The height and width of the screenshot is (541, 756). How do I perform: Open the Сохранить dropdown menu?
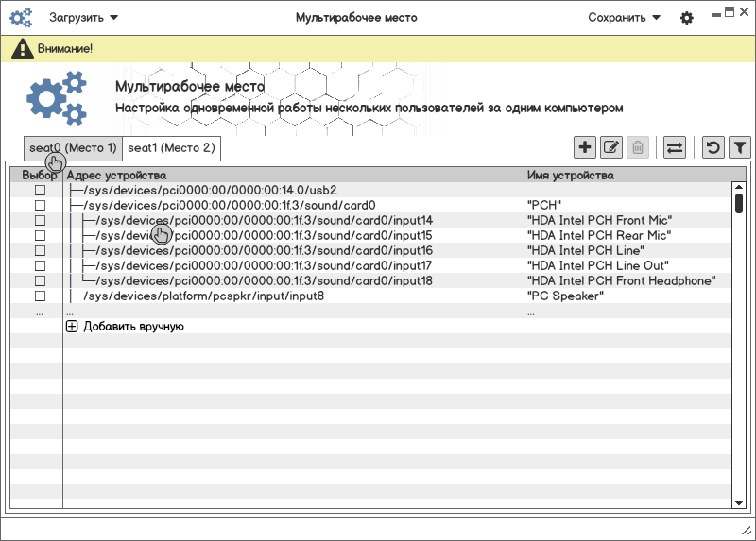coord(624,18)
